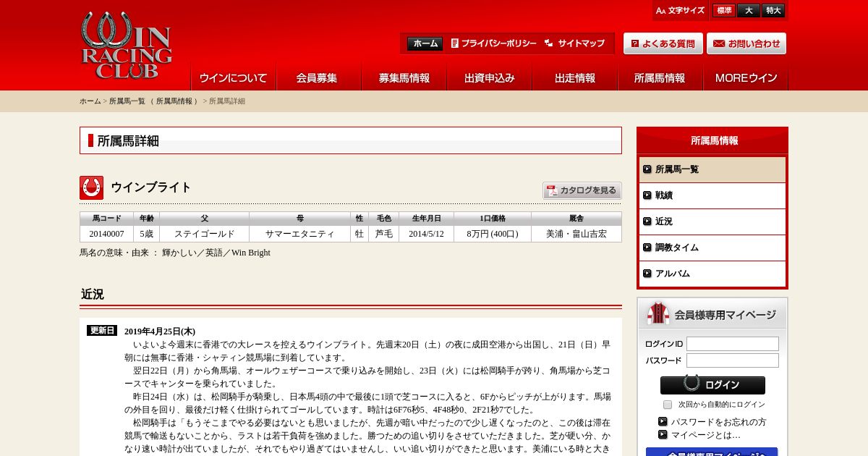Click arrow icon next to 戦績
The image size is (868, 456).
tap(647, 195)
